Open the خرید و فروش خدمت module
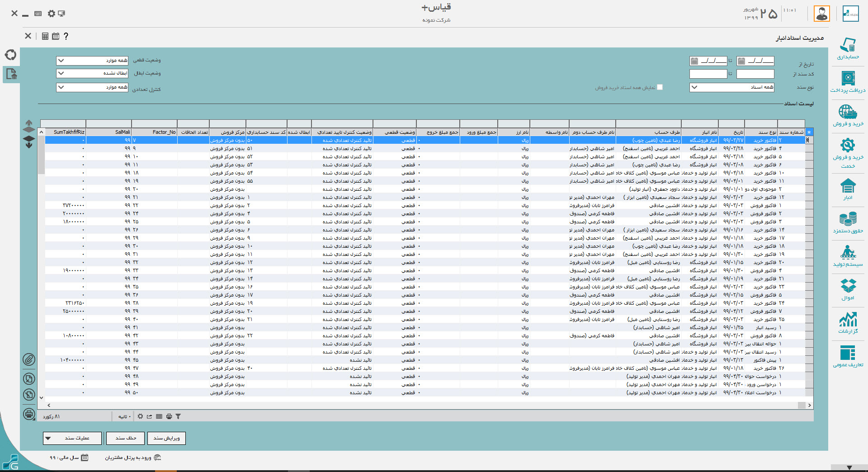This screenshot has height=472, width=868. tap(848, 153)
